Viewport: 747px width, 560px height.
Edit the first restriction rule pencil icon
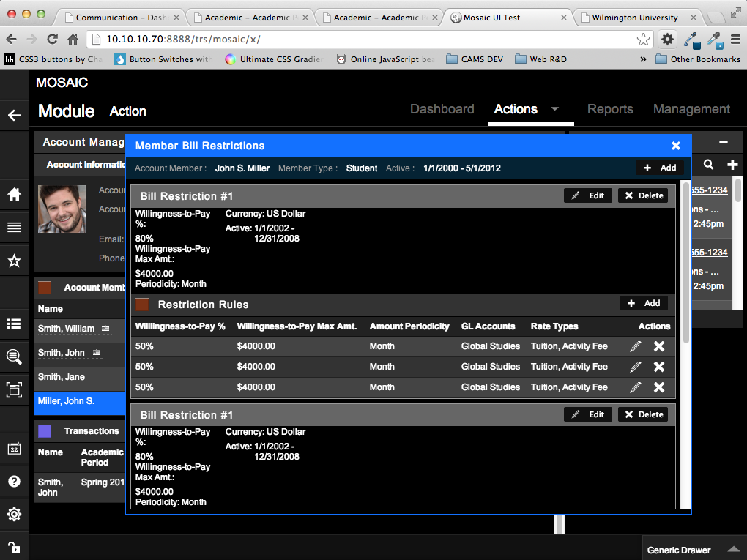pos(636,346)
